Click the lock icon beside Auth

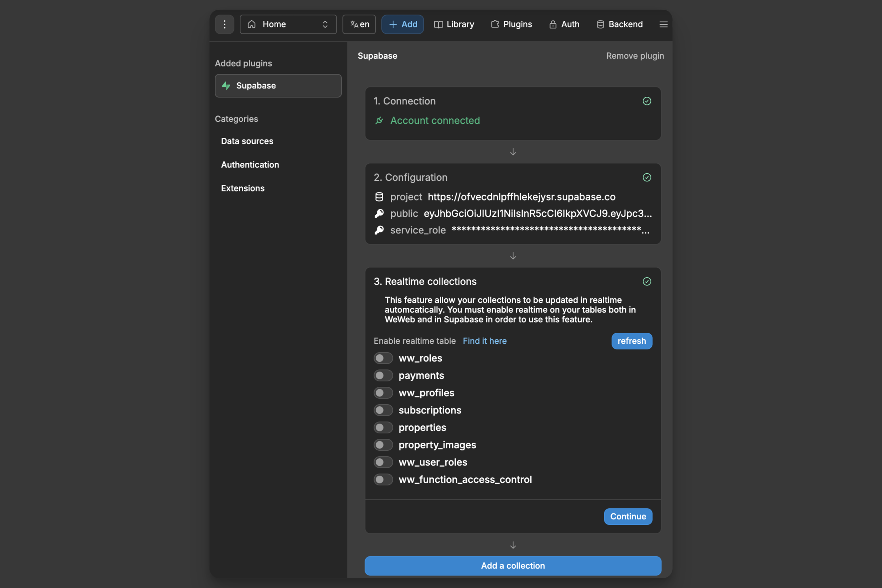[553, 24]
